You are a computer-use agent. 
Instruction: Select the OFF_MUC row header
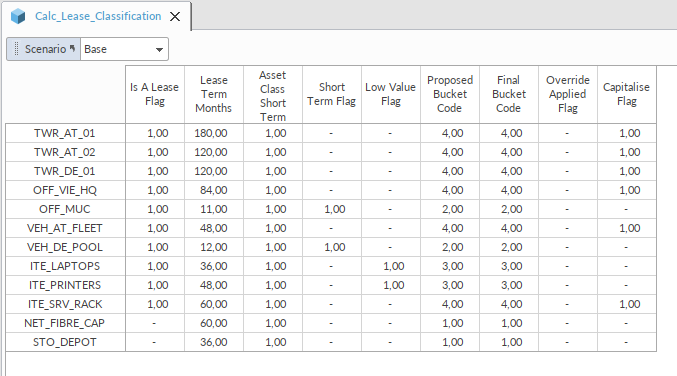click(65, 209)
